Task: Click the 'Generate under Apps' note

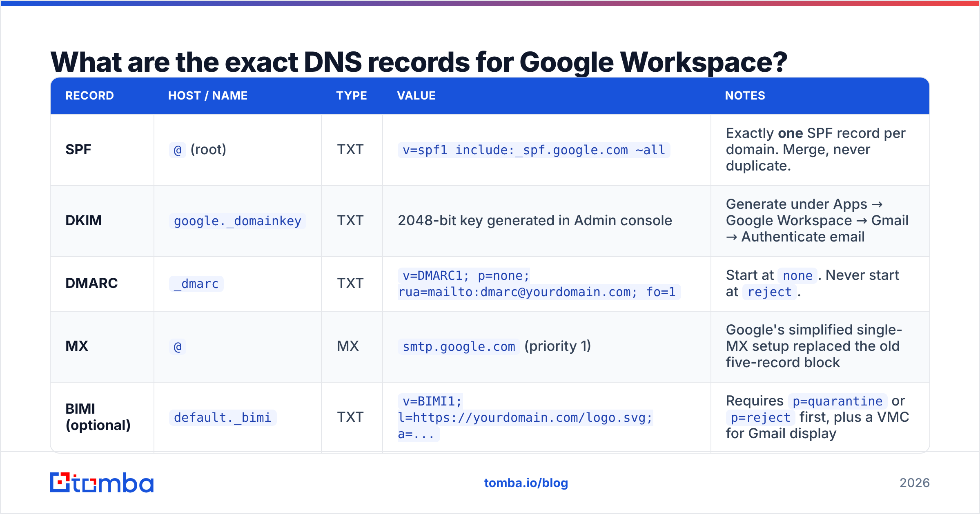Action: (817, 221)
